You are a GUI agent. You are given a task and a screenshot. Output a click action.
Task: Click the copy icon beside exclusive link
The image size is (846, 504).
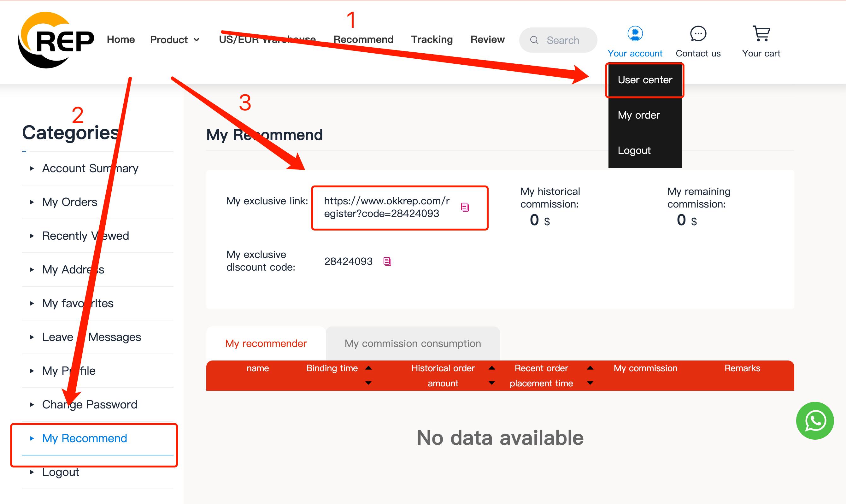pyautogui.click(x=465, y=207)
